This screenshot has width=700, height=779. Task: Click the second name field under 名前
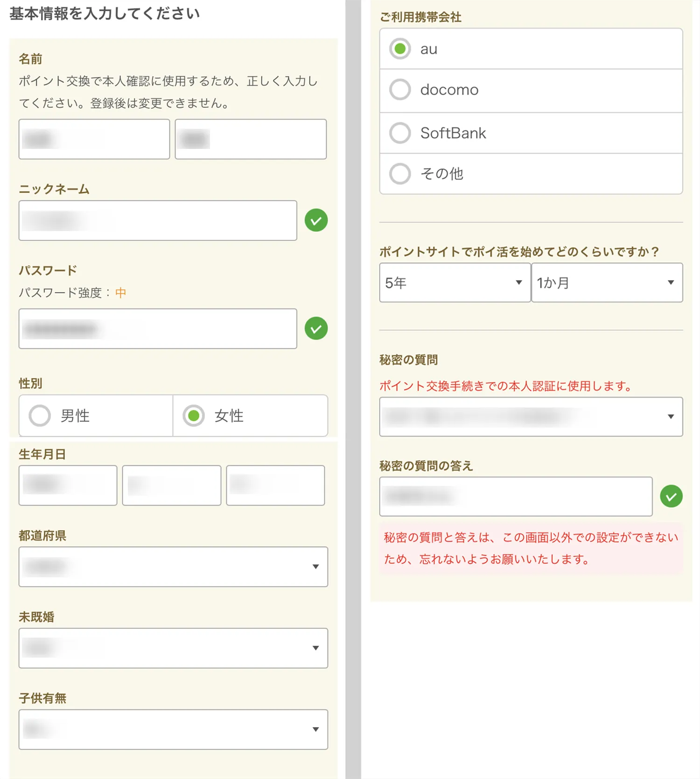point(251,139)
